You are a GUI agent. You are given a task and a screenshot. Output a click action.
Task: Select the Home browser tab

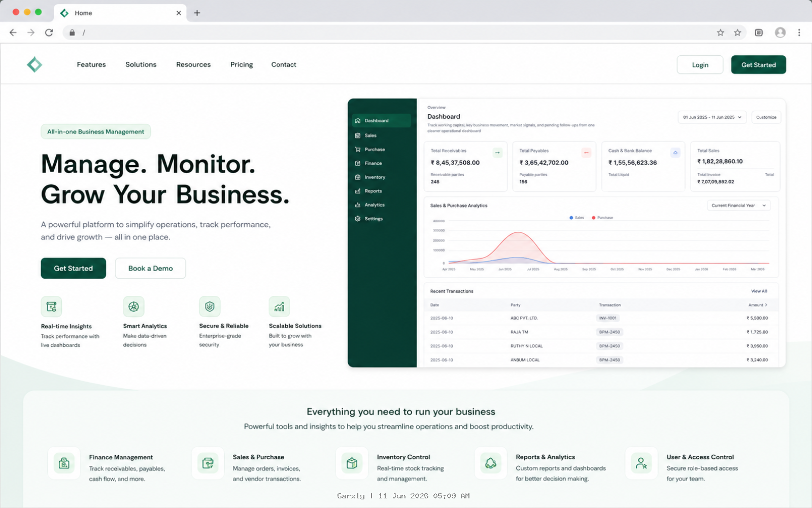[121, 13]
